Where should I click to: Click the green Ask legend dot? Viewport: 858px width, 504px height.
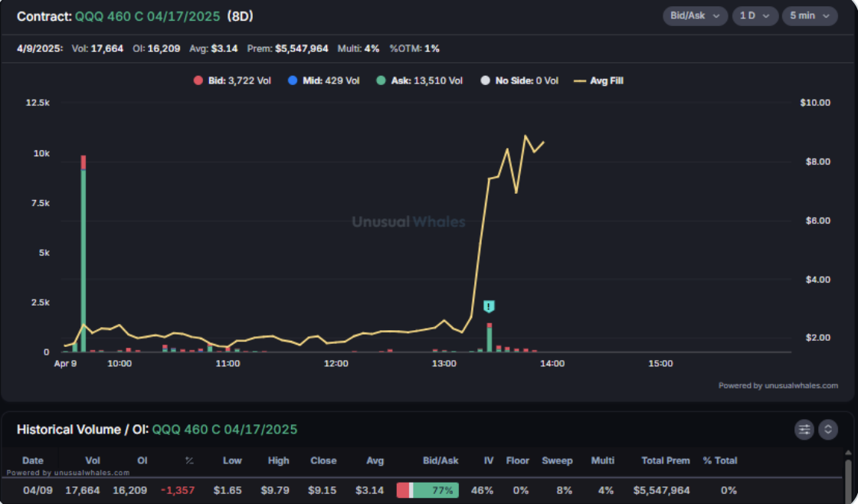(x=381, y=80)
